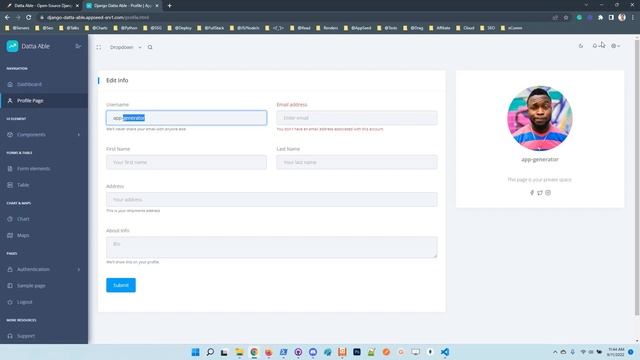Click the Username input field
Viewport: 640px width, 360px height.
pos(187,118)
